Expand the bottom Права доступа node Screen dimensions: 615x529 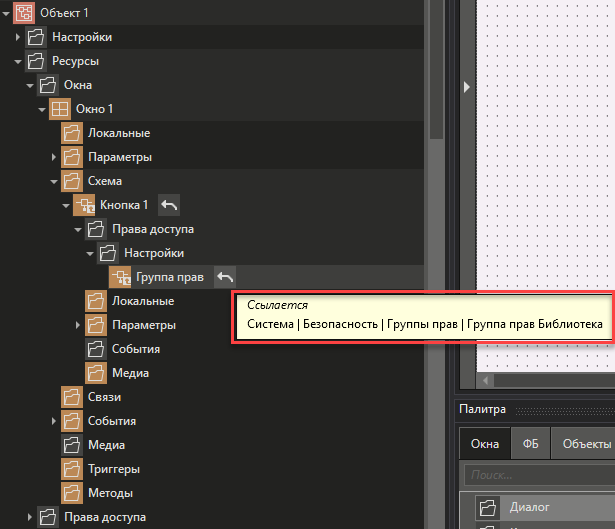(x=30, y=517)
